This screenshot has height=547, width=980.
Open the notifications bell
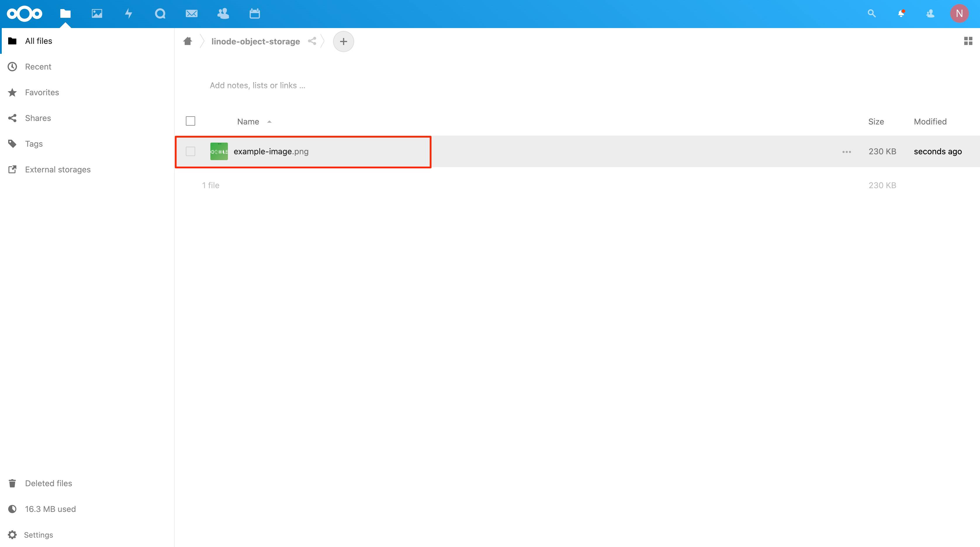(x=901, y=13)
